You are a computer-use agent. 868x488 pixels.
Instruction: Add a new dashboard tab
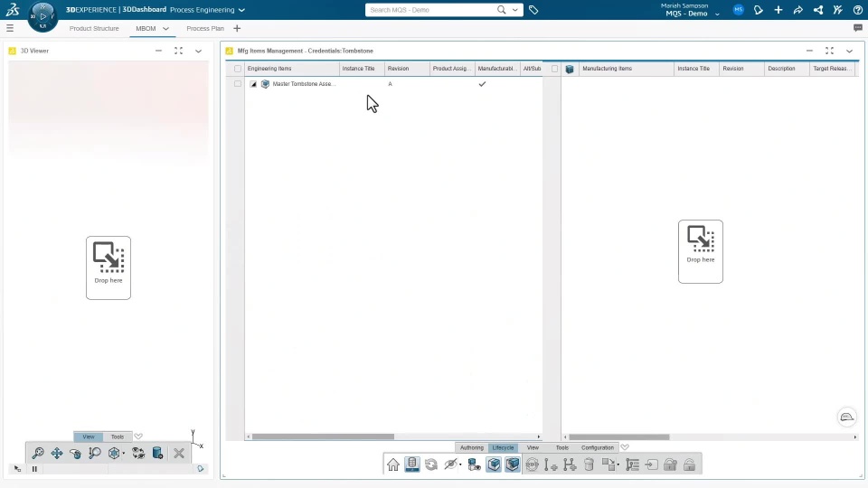pos(237,28)
